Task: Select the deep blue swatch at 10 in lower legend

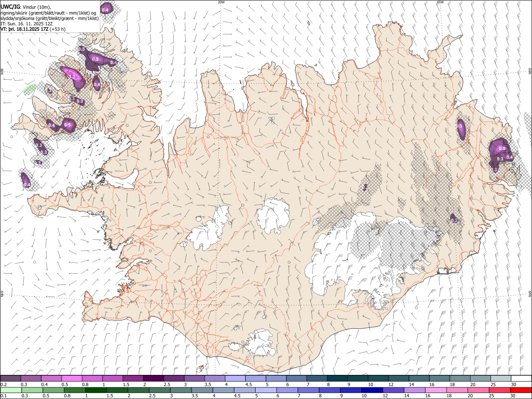Action: [x=372, y=390]
